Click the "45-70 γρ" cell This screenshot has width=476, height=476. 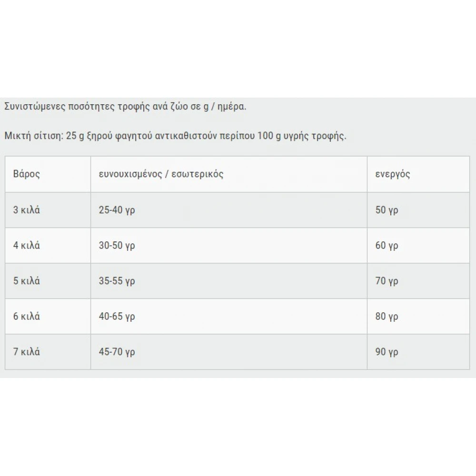(x=117, y=352)
